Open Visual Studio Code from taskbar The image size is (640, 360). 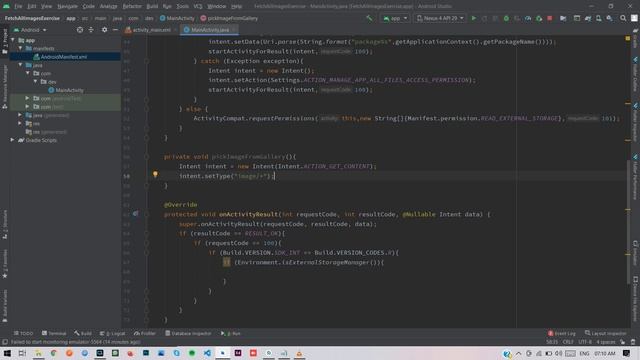tap(207, 353)
